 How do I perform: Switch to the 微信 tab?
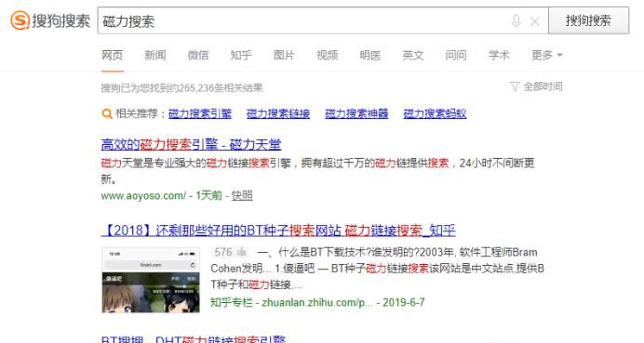click(x=198, y=55)
